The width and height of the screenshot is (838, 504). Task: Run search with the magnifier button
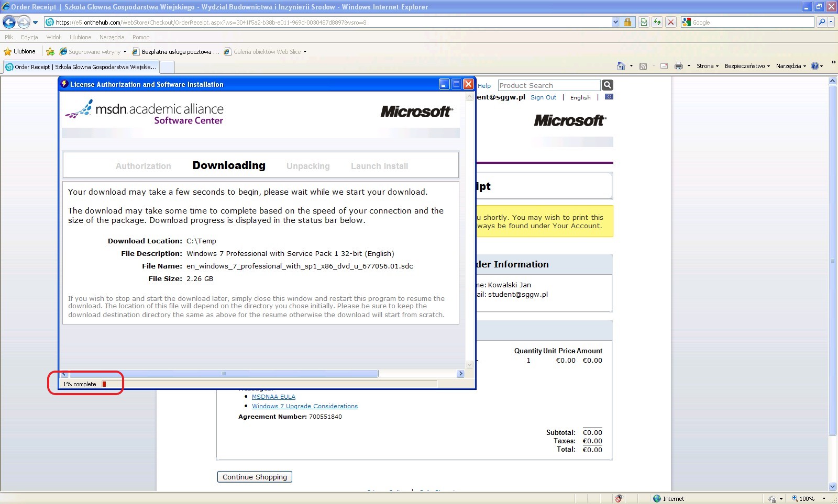pyautogui.click(x=821, y=23)
